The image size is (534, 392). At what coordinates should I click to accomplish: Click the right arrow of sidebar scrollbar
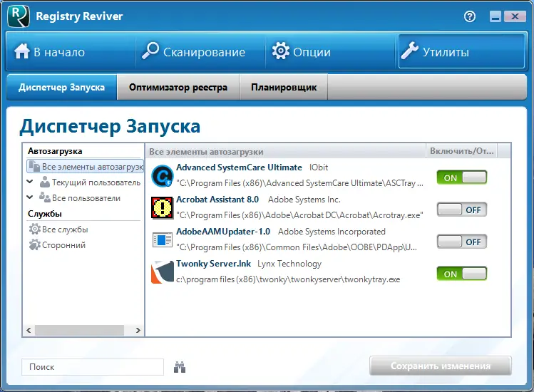point(138,330)
